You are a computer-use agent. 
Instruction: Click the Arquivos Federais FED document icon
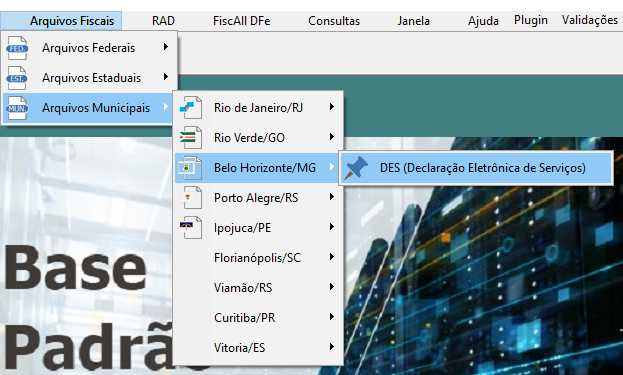pyautogui.click(x=17, y=48)
